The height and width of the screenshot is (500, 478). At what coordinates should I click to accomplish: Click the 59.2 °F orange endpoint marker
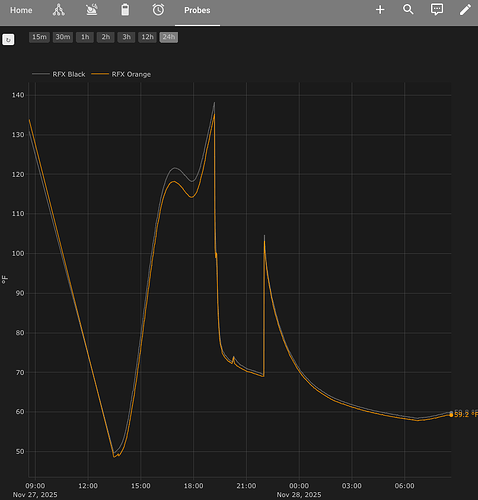tap(451, 415)
